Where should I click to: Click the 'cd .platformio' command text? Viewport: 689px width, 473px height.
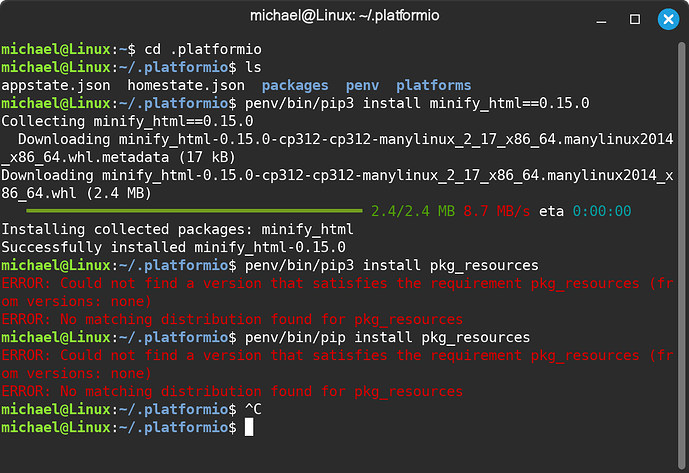click(x=203, y=49)
